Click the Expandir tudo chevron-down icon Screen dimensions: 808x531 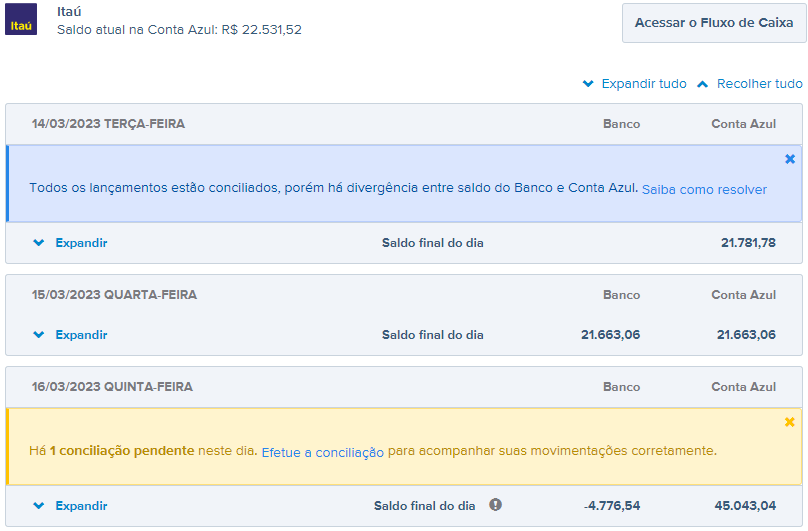pyautogui.click(x=588, y=84)
